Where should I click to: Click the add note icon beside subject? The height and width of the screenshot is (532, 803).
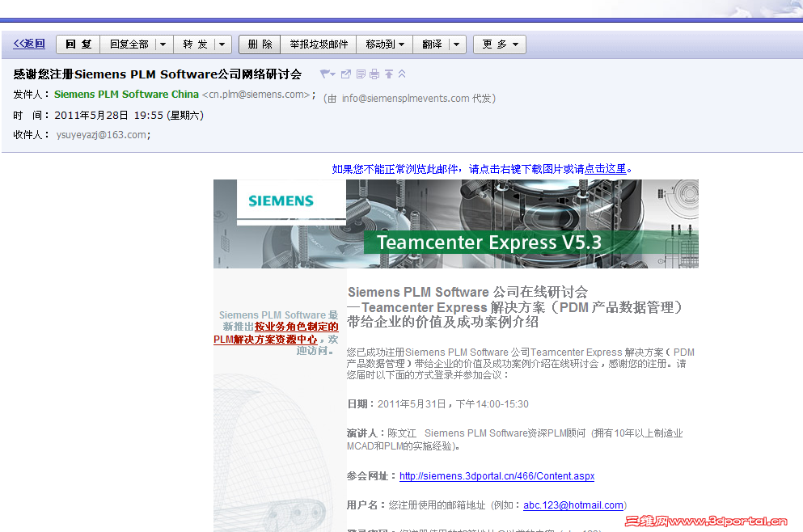pyautogui.click(x=361, y=74)
